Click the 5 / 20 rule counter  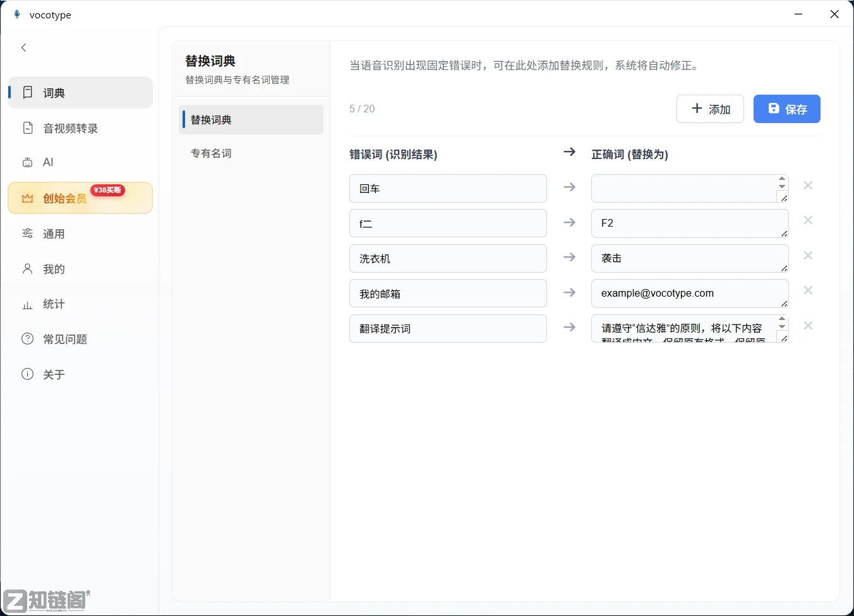[x=362, y=109]
